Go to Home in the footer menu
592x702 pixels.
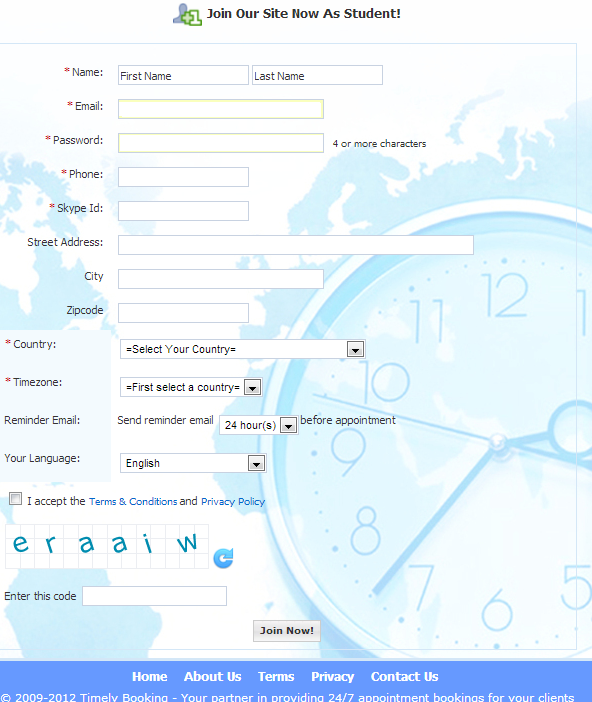pos(150,676)
